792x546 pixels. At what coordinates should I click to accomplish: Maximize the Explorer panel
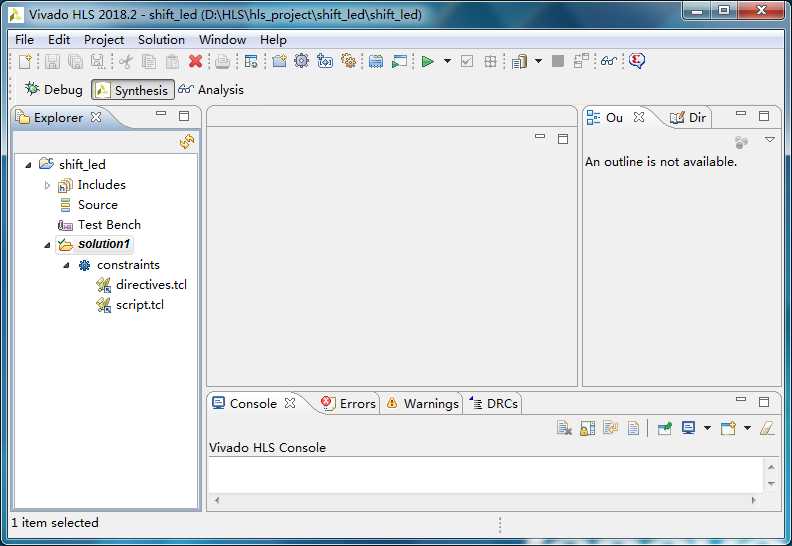184,116
